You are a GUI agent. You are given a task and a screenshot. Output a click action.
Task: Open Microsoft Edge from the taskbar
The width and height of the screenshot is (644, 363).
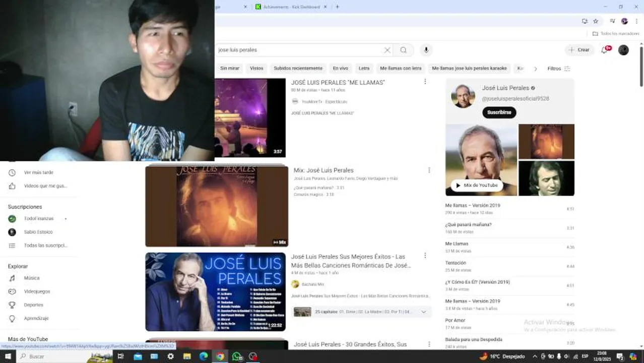[204, 356]
